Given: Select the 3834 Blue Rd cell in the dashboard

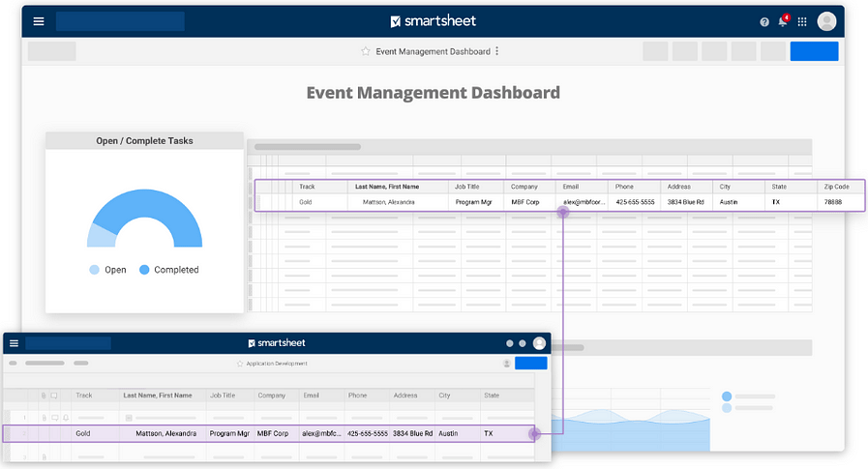Looking at the screenshot, I should [685, 202].
